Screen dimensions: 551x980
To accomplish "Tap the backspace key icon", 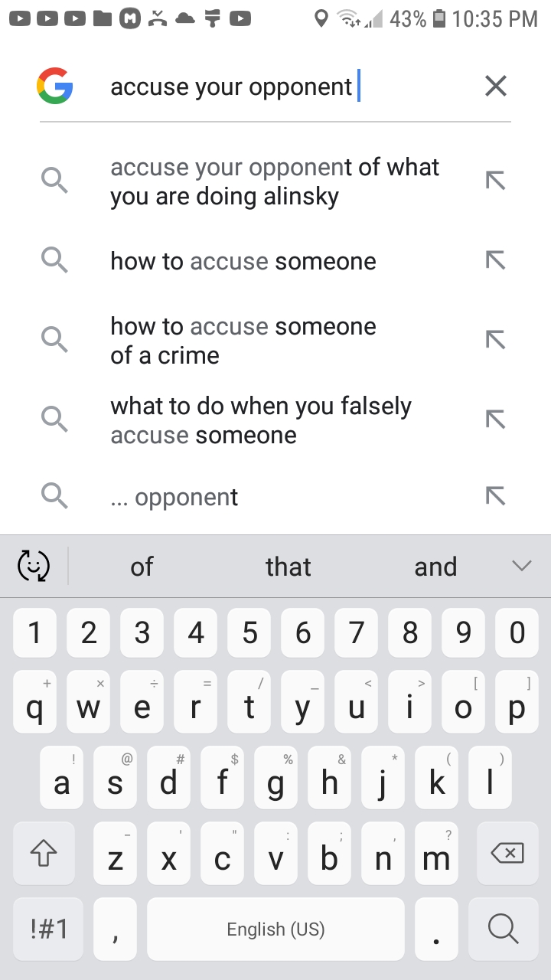I will (x=507, y=853).
